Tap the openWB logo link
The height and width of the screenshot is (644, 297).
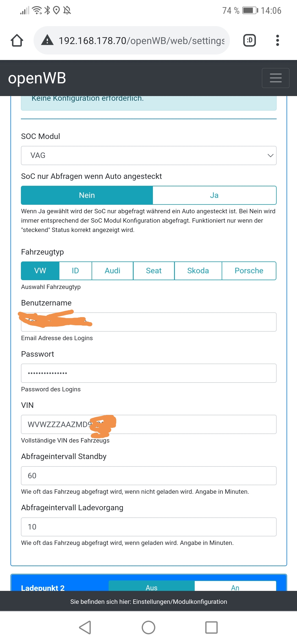[x=37, y=78]
